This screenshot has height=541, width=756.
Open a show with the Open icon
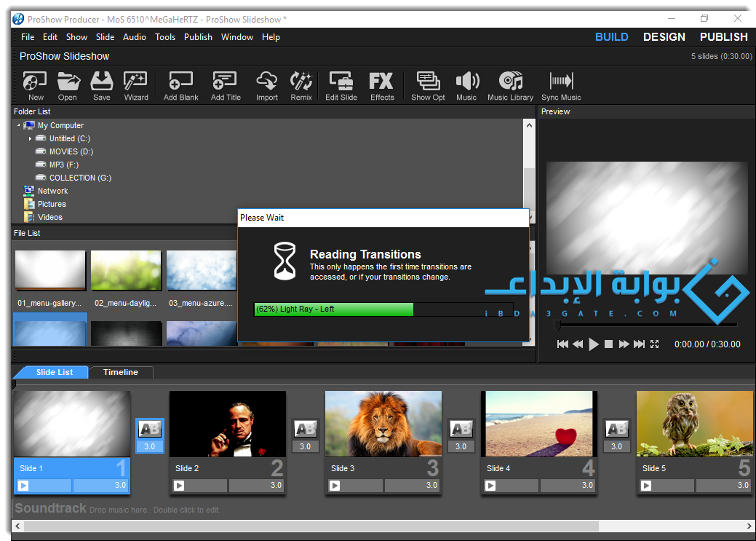(x=68, y=86)
